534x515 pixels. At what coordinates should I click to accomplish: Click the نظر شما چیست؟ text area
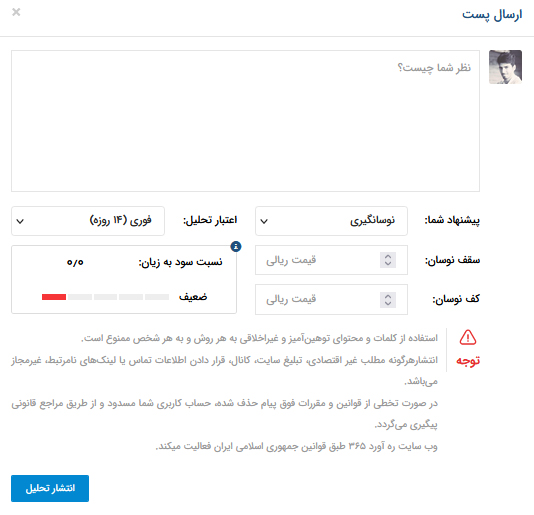click(x=245, y=121)
